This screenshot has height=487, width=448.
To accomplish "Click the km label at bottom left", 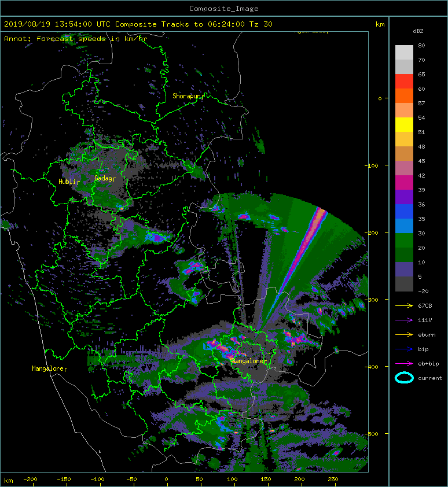I will [x=9, y=481].
